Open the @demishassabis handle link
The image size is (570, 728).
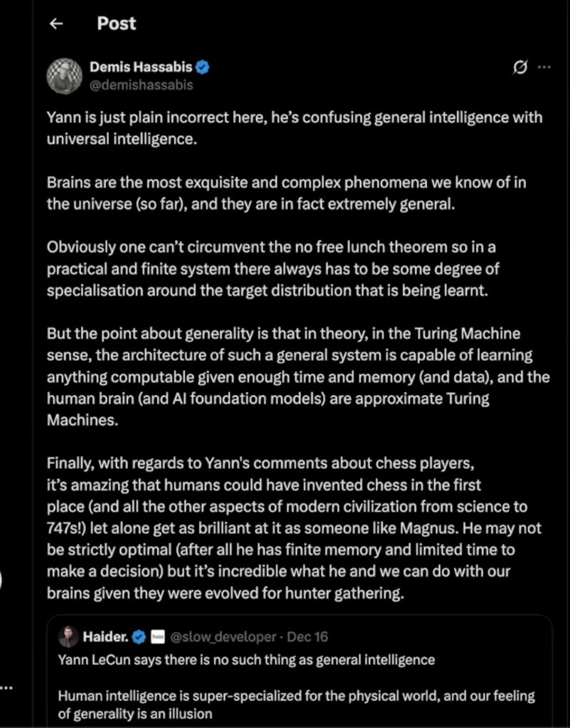141,85
